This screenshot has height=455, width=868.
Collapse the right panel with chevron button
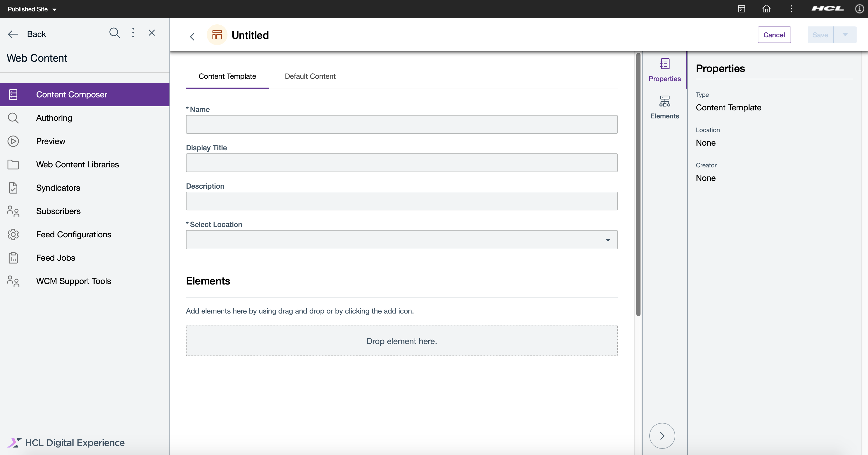point(662,436)
